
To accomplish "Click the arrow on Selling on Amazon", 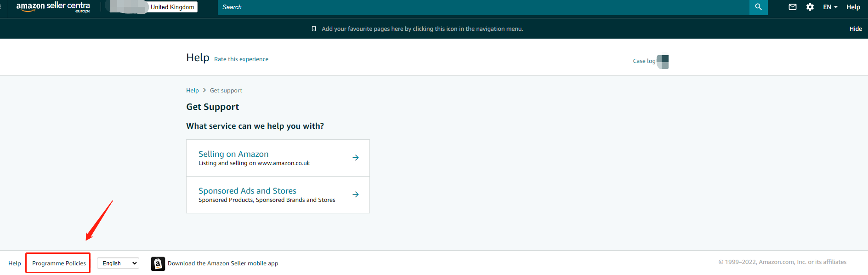I will tap(356, 158).
